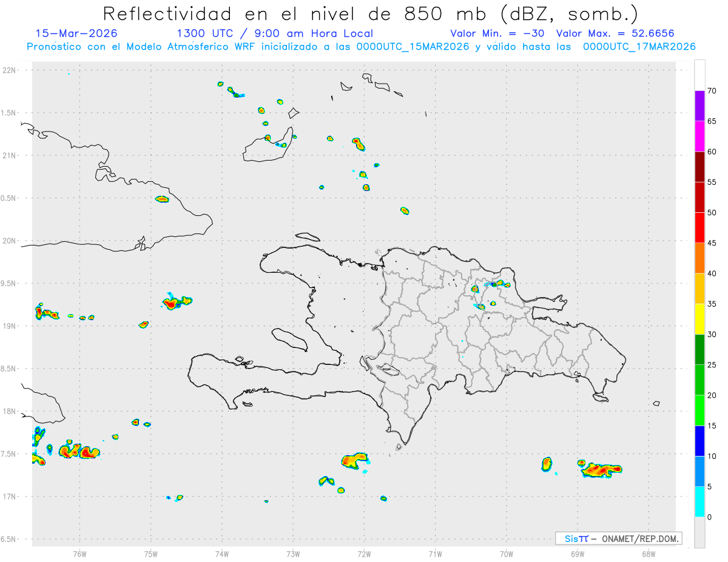
Task: Click the 'Valor Min. = -30' readout
Action: click(x=497, y=33)
